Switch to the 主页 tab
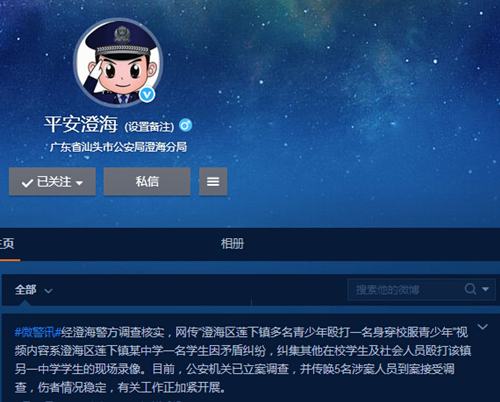This screenshot has height=402, width=500. [x=7, y=244]
